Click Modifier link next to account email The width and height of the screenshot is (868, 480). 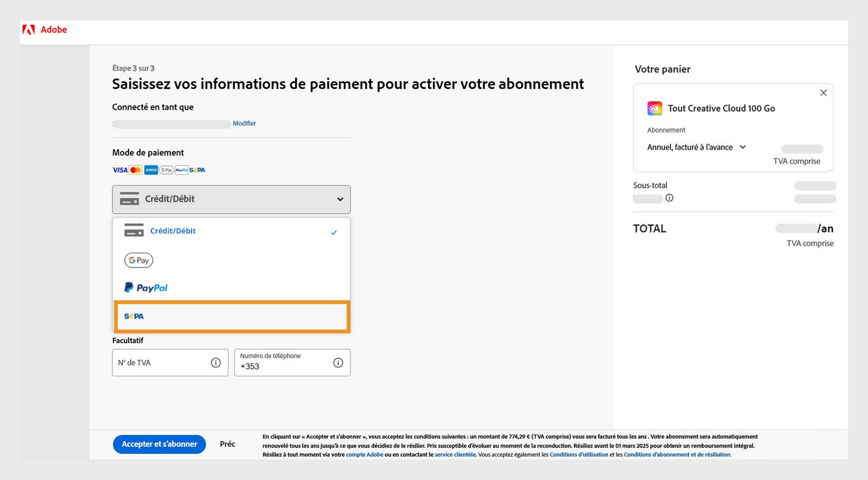click(244, 123)
